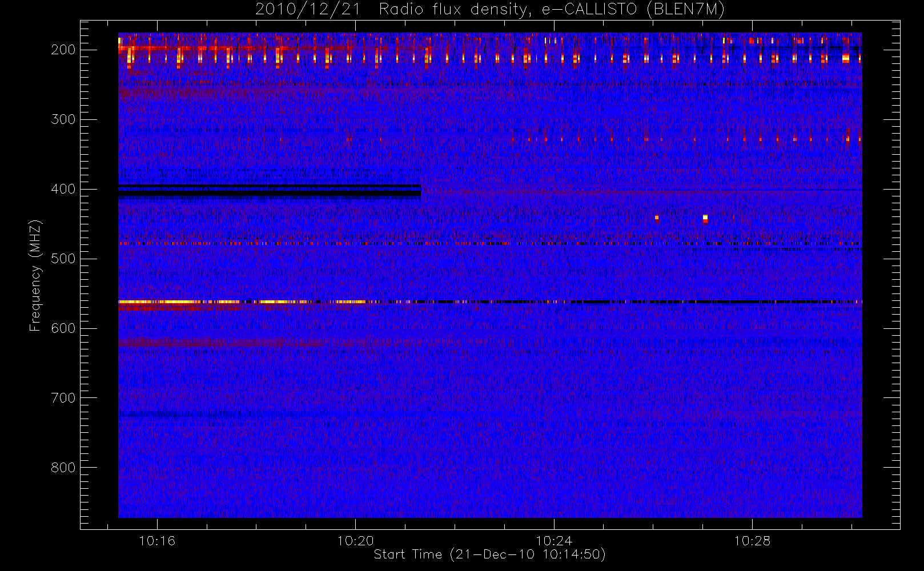The width and height of the screenshot is (924, 571).
Task: Click the black dropout band near 400 MHz
Action: (270, 191)
